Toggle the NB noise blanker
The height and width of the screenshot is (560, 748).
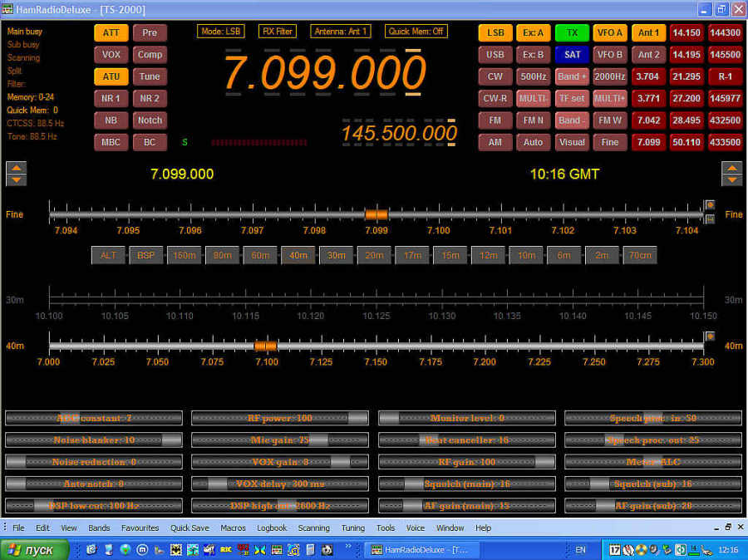click(111, 120)
